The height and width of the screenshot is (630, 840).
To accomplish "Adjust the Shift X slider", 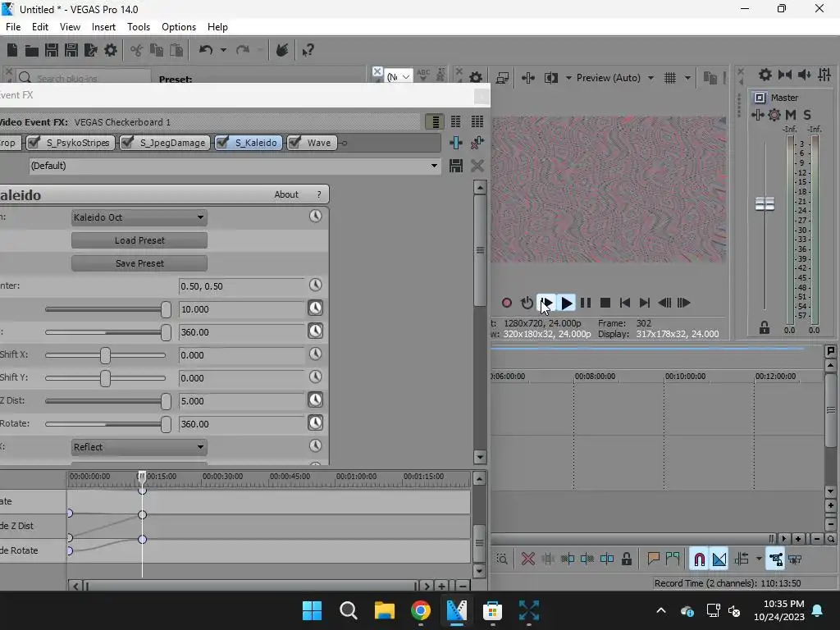I will 105,355.
